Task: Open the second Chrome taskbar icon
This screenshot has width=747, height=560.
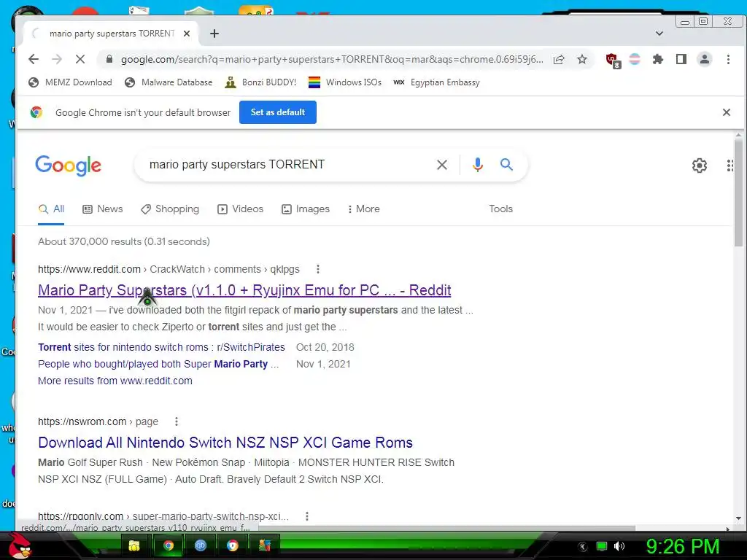Action: coord(232,545)
